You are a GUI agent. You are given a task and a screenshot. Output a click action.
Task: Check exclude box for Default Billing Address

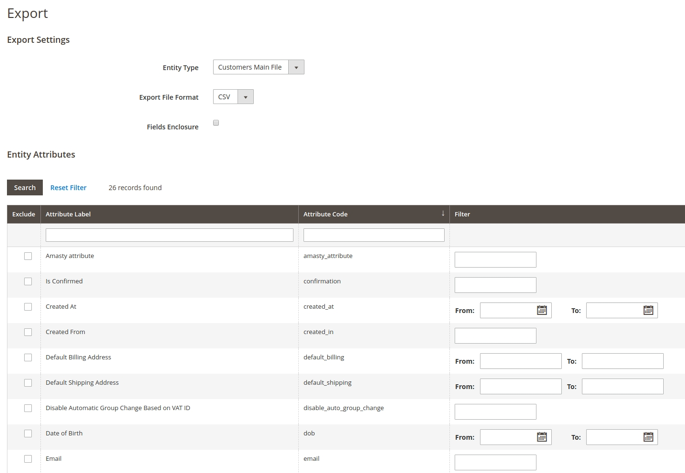coord(28,357)
